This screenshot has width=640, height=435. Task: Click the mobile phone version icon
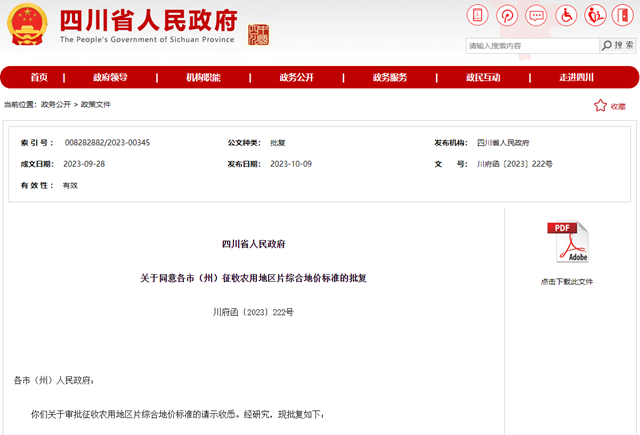pyautogui.click(x=477, y=16)
